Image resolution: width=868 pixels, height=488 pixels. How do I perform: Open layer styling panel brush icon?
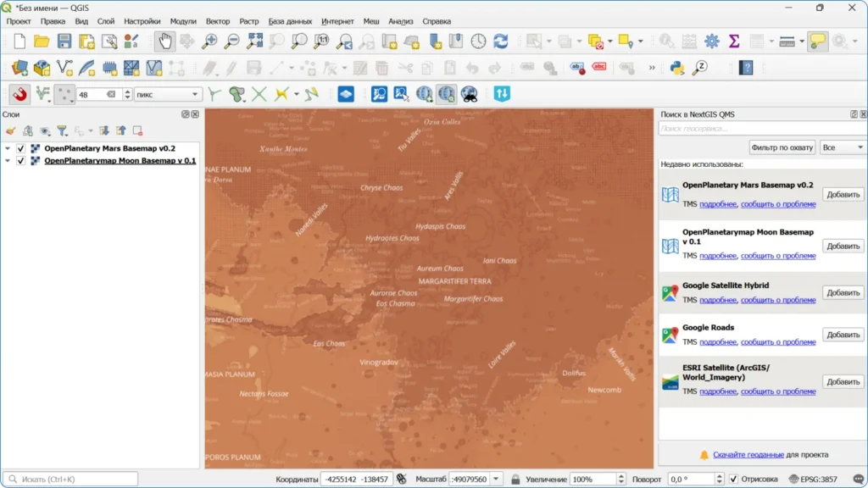(x=10, y=131)
